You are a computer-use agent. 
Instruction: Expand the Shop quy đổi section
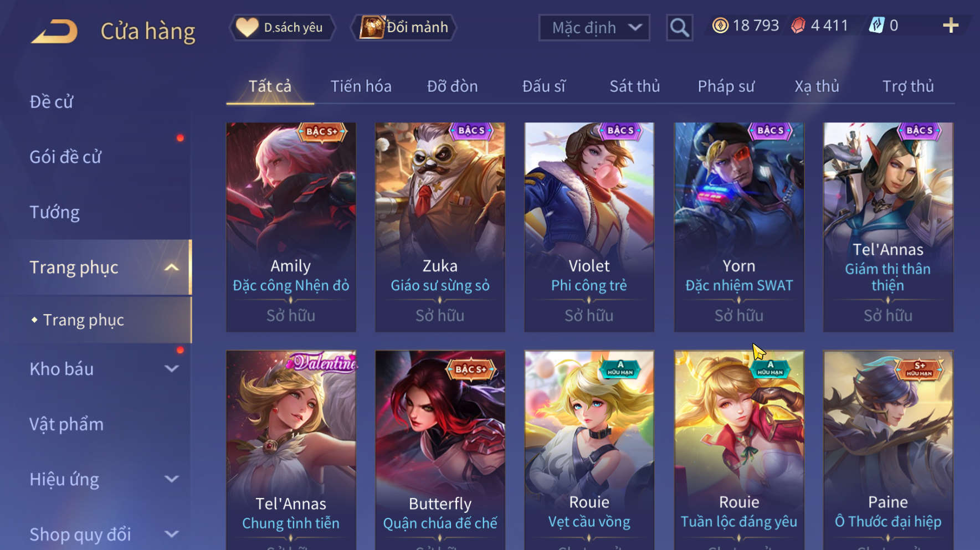pyautogui.click(x=172, y=534)
